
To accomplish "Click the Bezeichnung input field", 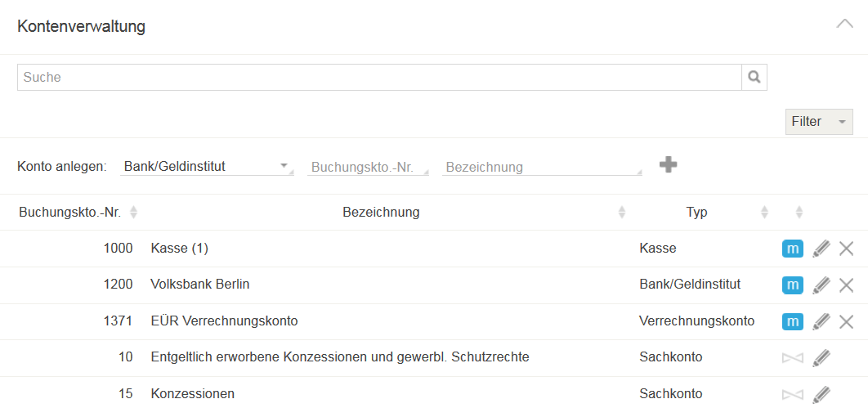I will [542, 167].
